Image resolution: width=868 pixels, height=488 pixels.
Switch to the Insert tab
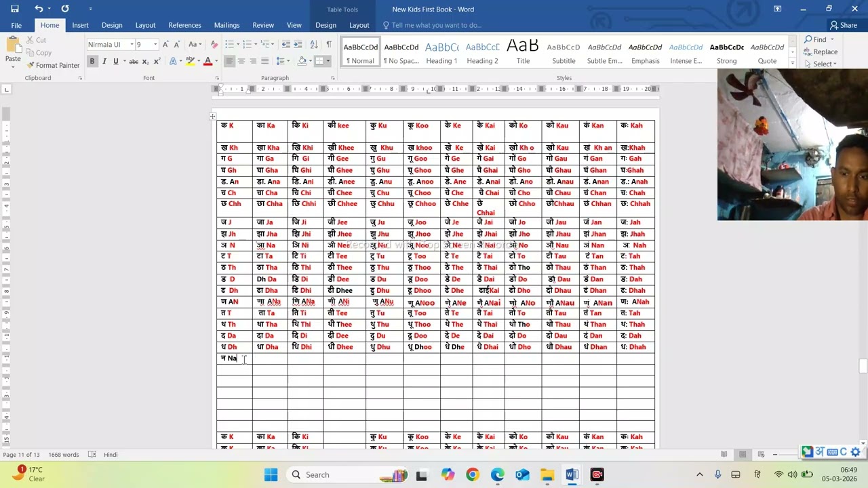point(80,25)
